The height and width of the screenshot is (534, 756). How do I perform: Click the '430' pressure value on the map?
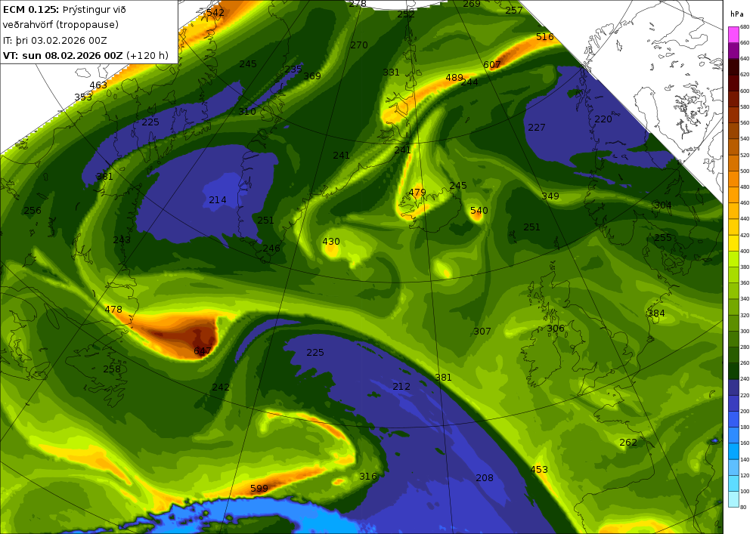tap(331, 242)
